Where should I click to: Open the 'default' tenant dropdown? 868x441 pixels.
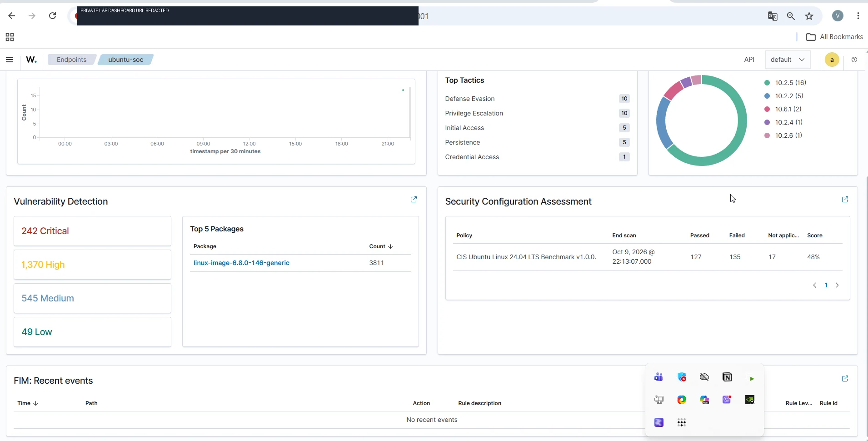pos(788,60)
